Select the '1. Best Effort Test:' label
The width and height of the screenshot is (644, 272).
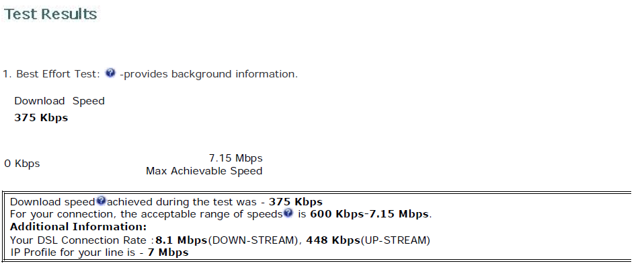[51, 74]
